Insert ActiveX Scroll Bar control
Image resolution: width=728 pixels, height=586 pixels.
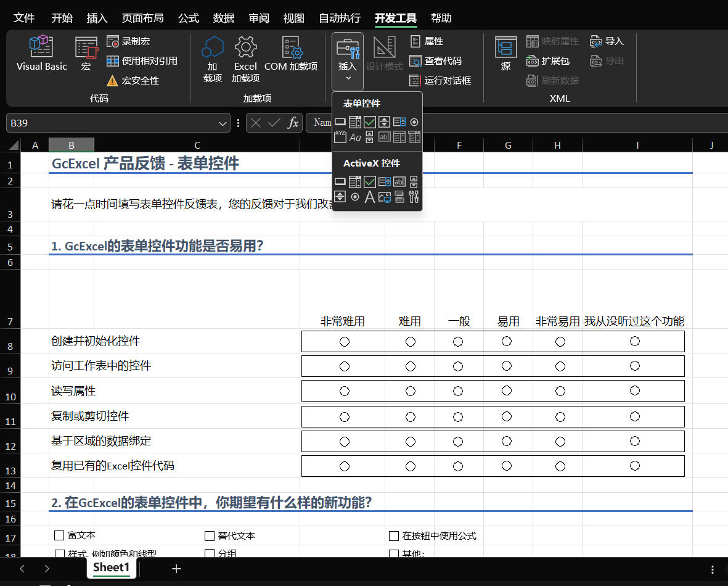click(x=414, y=182)
